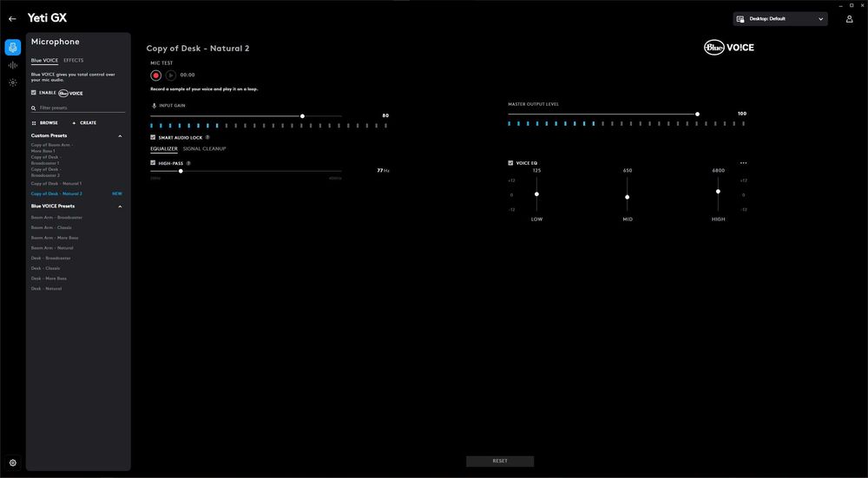Click the Master Output Level slider handle
This screenshot has height=478, width=868.
(x=698, y=114)
